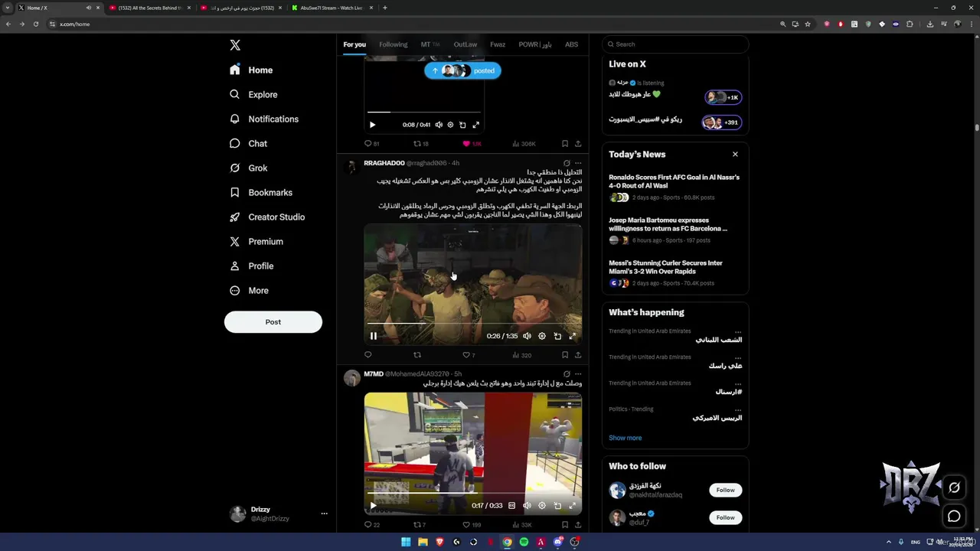Screen dimensions: 980x551
Task: Play the 0:17 / 0:33 video
Action: click(x=373, y=506)
